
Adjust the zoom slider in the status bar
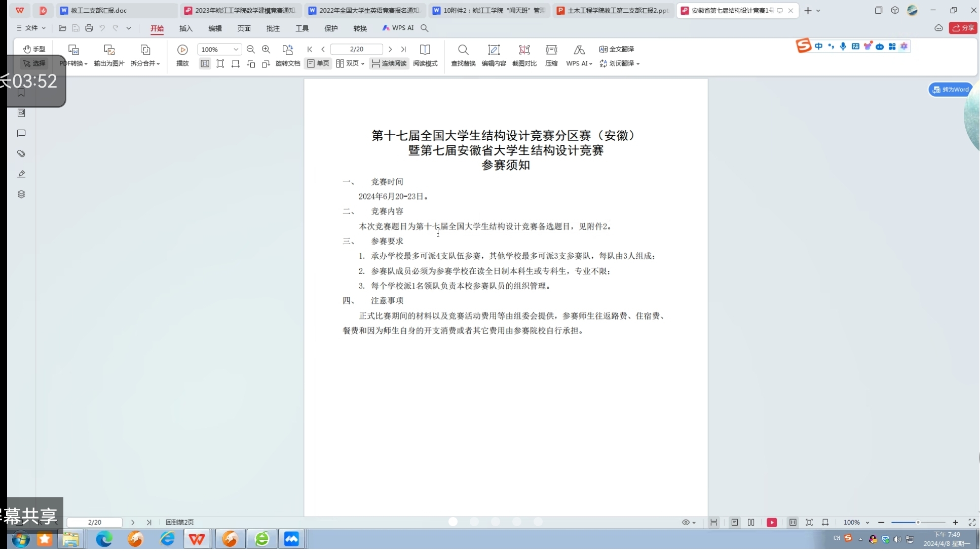(918, 523)
